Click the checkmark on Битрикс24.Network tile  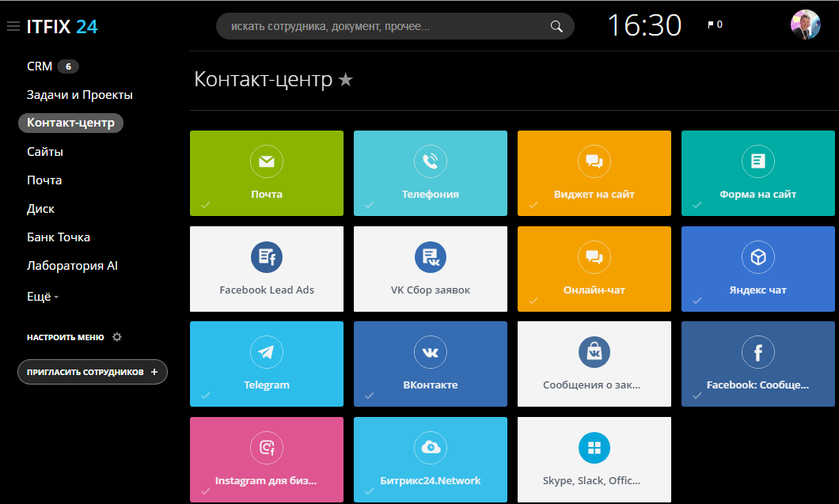coord(369,491)
